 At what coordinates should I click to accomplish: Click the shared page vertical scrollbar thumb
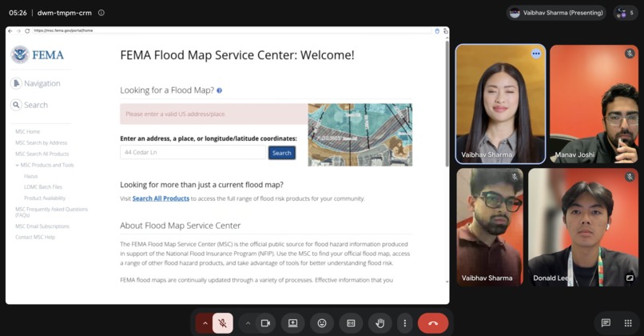447,104
